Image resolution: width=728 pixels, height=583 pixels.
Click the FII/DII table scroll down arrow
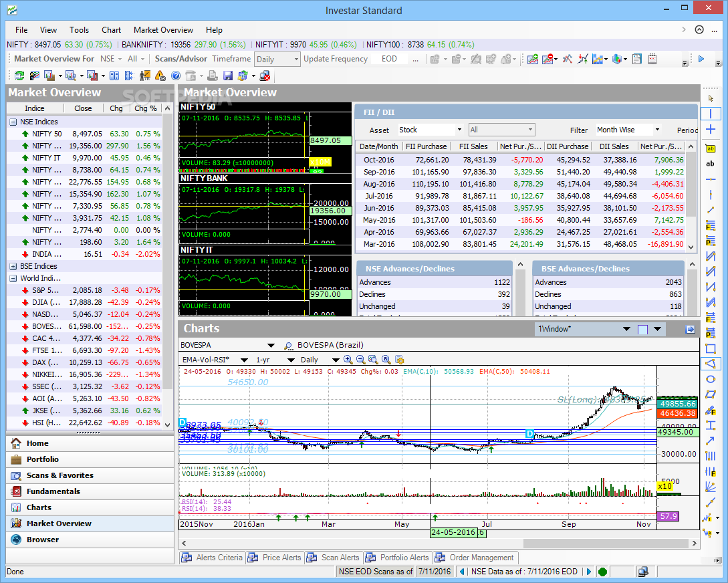coord(691,247)
